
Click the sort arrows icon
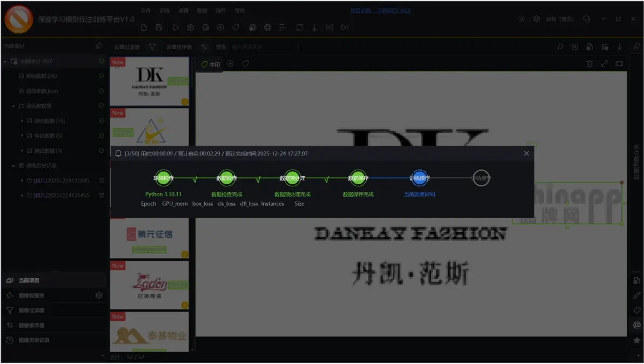(x=204, y=47)
